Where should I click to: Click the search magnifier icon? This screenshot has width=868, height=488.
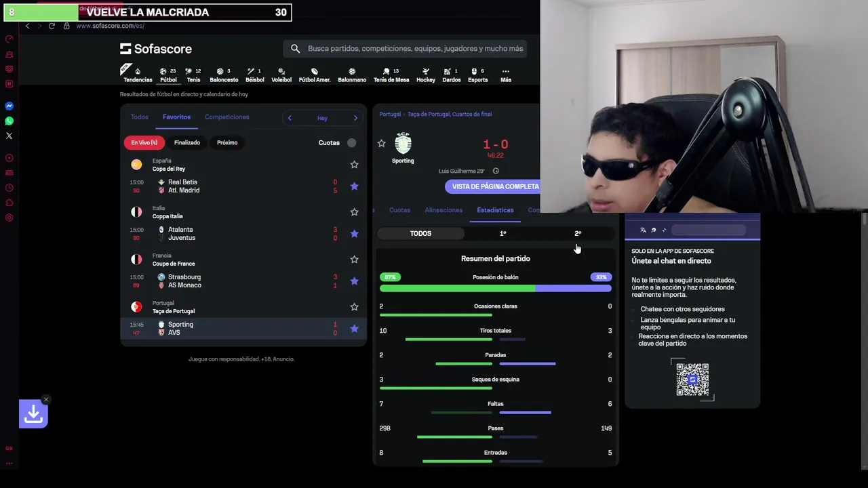[295, 48]
